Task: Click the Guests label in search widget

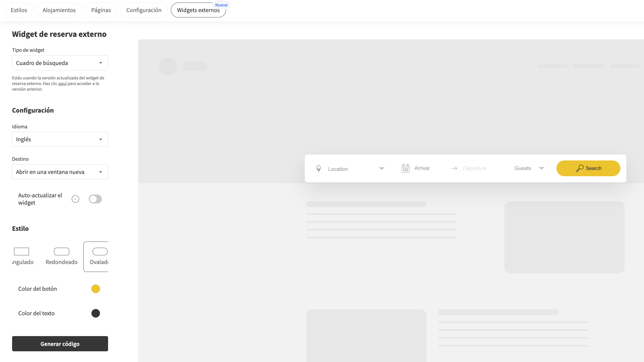Action: pos(523,168)
